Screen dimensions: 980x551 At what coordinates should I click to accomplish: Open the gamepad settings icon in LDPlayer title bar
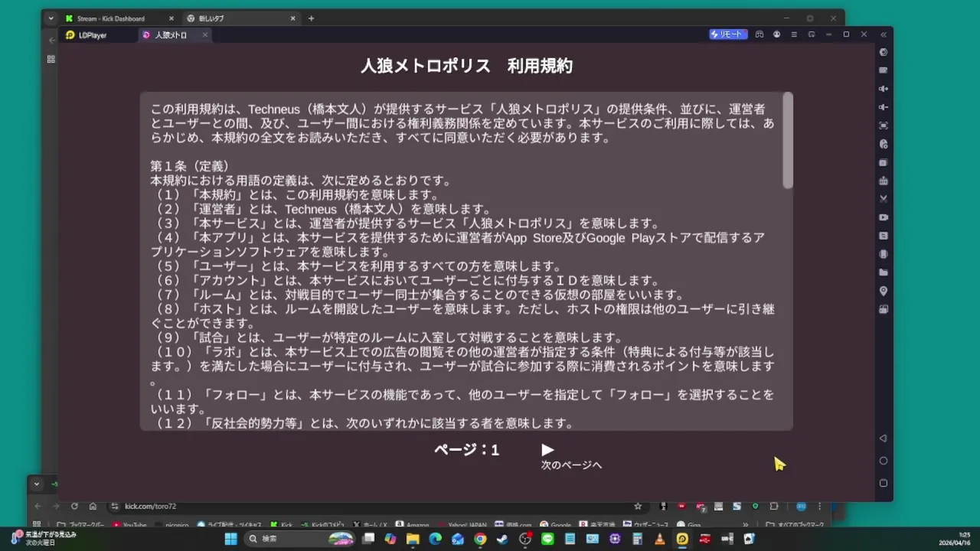[x=759, y=34]
